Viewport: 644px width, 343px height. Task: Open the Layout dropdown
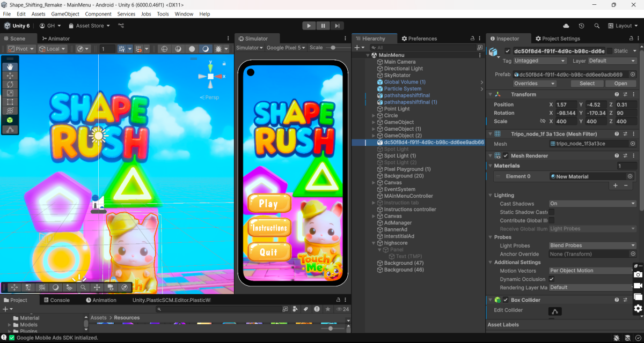click(x=623, y=26)
